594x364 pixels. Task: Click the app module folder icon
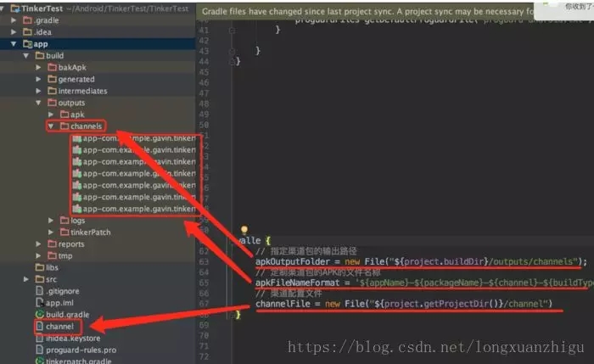[28, 43]
